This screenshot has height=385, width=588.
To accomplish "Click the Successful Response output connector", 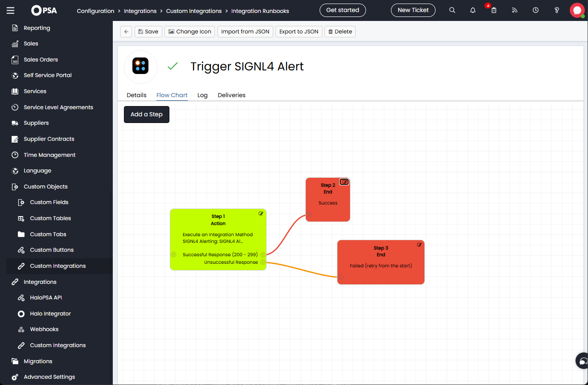I will click(x=263, y=254).
